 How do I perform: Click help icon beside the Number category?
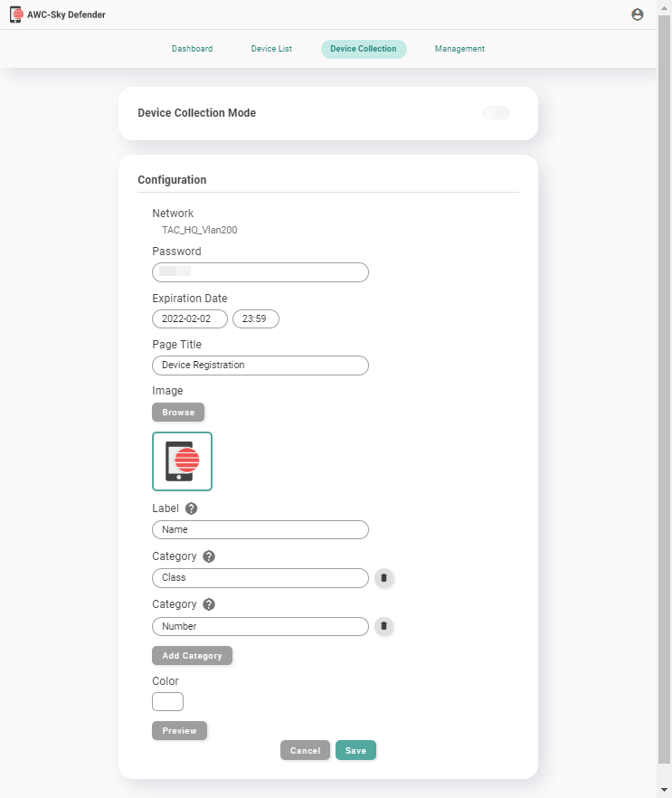(209, 604)
